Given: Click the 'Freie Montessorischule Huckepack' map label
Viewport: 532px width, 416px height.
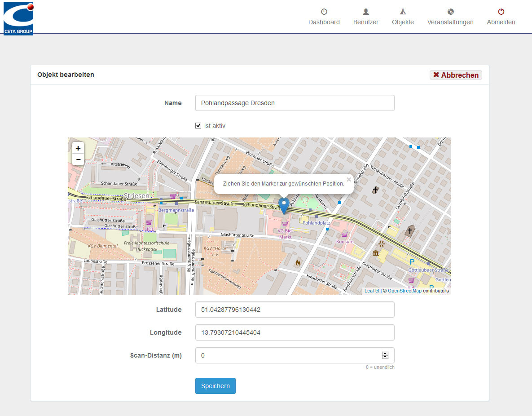Looking at the screenshot, I should [146, 246].
